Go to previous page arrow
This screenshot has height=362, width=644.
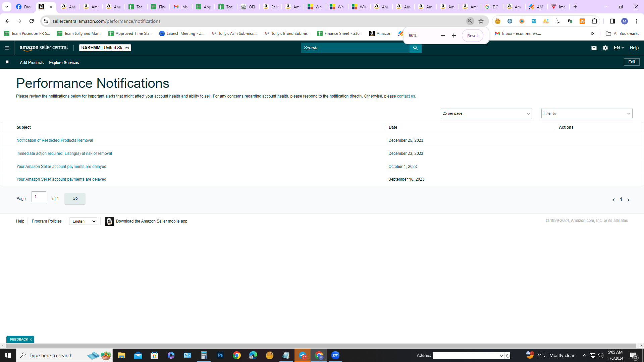pos(613,200)
